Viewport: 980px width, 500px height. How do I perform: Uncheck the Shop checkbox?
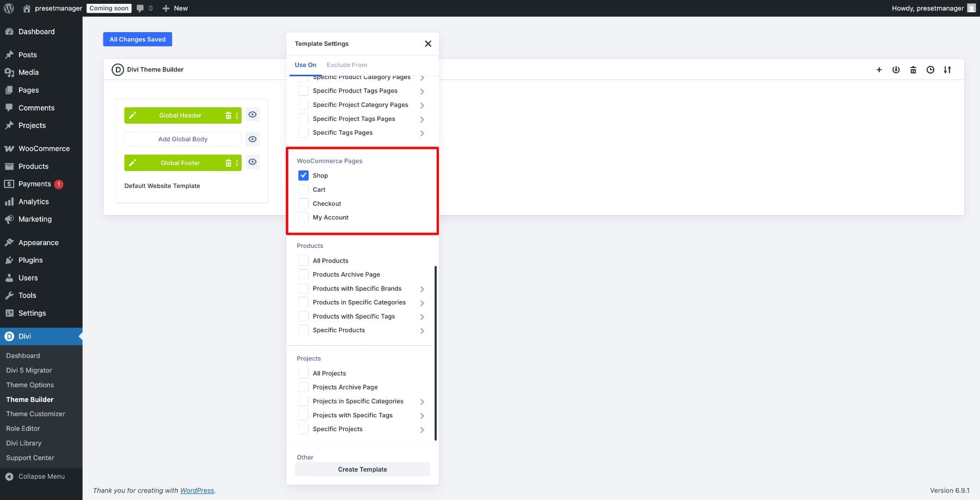pyautogui.click(x=303, y=175)
